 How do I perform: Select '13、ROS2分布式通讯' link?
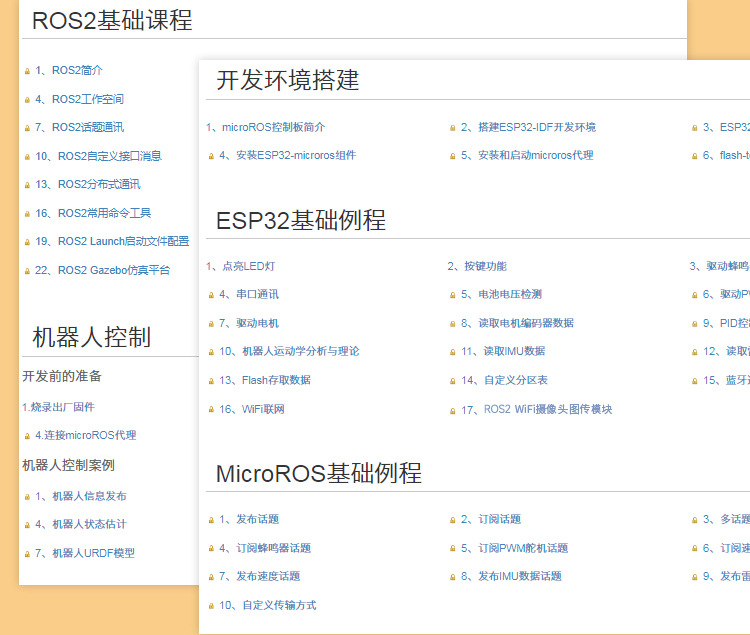88,184
